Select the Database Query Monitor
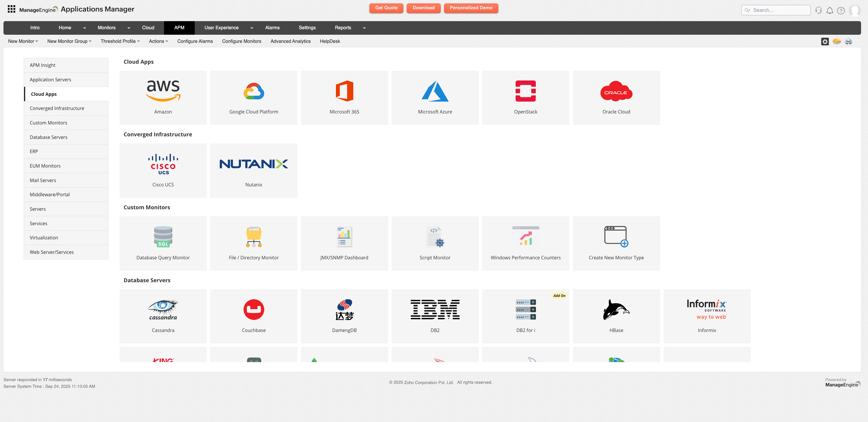 pos(163,243)
